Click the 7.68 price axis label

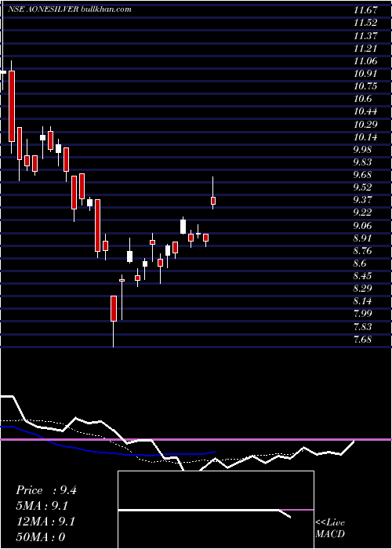[x=363, y=340]
